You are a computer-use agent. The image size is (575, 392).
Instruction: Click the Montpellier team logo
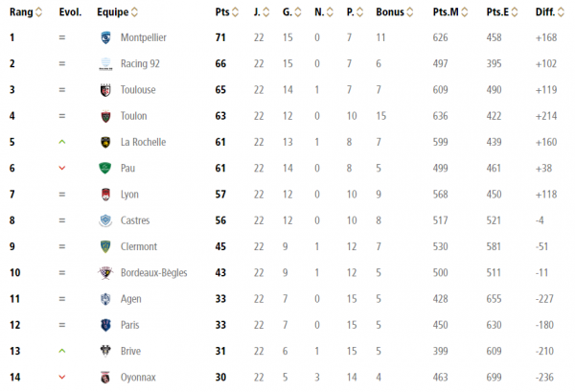[105, 38]
